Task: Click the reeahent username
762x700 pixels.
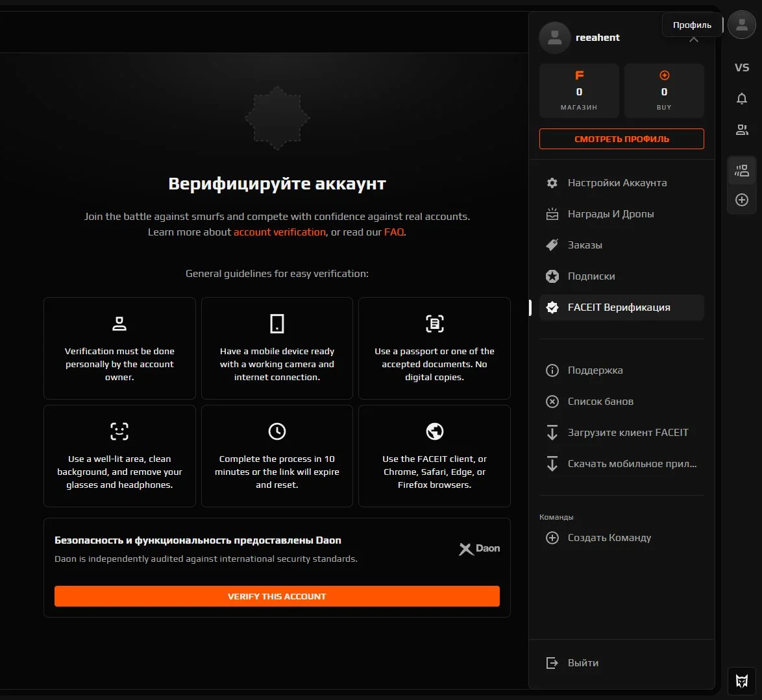Action: [x=597, y=38]
